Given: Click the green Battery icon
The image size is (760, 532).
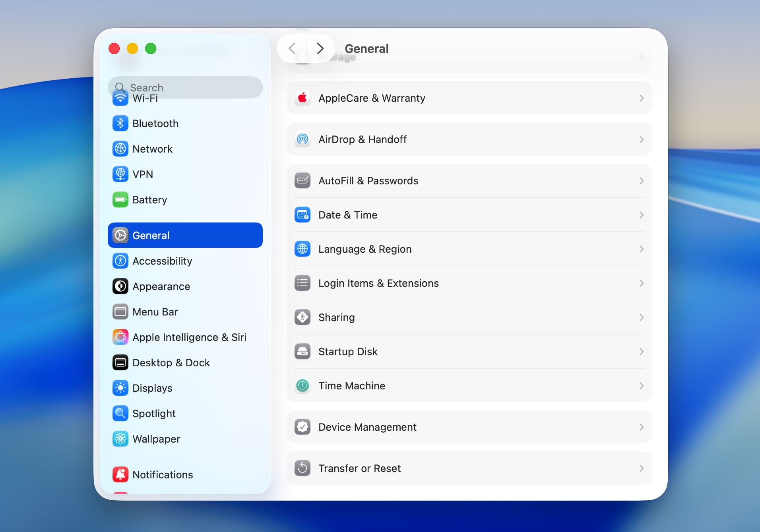Looking at the screenshot, I should 120,200.
